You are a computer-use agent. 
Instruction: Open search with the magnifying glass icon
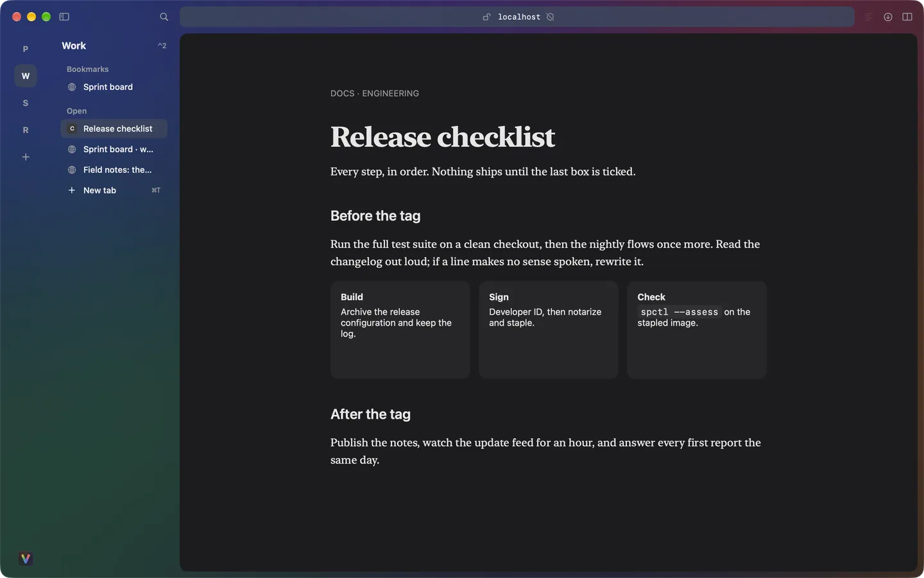pos(164,17)
